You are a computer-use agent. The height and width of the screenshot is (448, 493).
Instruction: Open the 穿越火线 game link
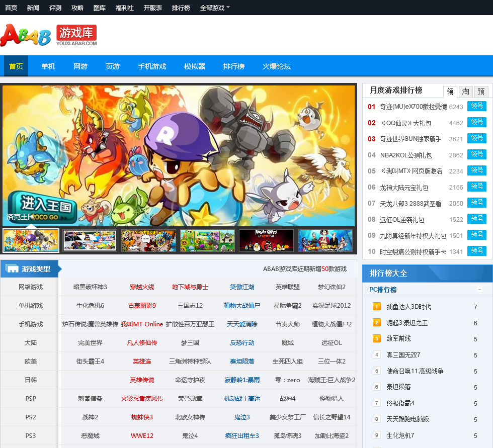pos(142,287)
